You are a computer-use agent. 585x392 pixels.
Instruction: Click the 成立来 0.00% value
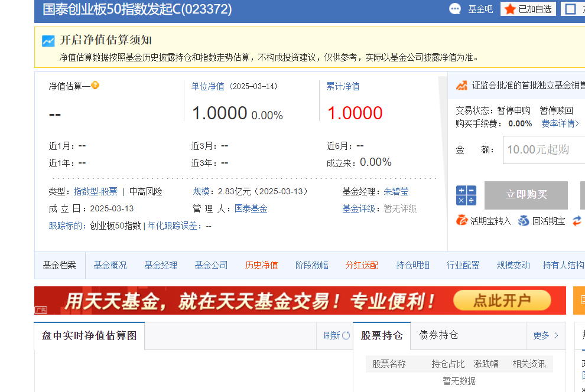pyautogui.click(x=375, y=162)
